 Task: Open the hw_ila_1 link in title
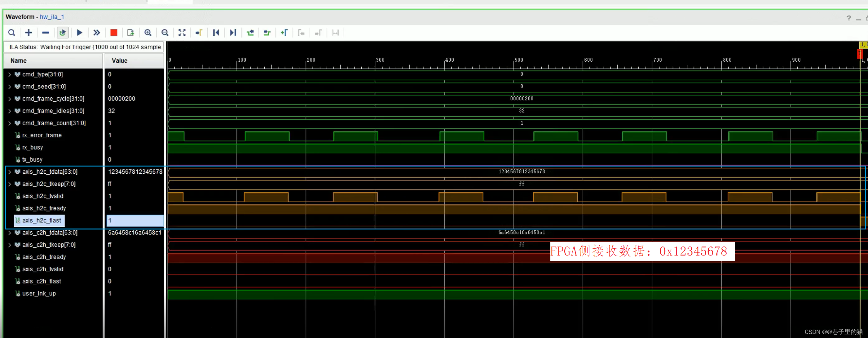tap(52, 17)
